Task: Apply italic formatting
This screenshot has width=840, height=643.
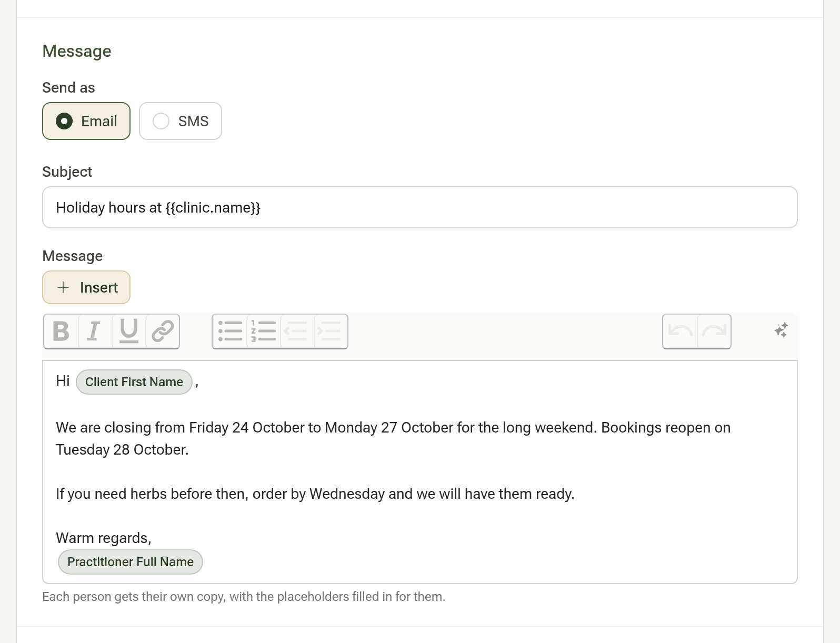Action: pos(95,331)
